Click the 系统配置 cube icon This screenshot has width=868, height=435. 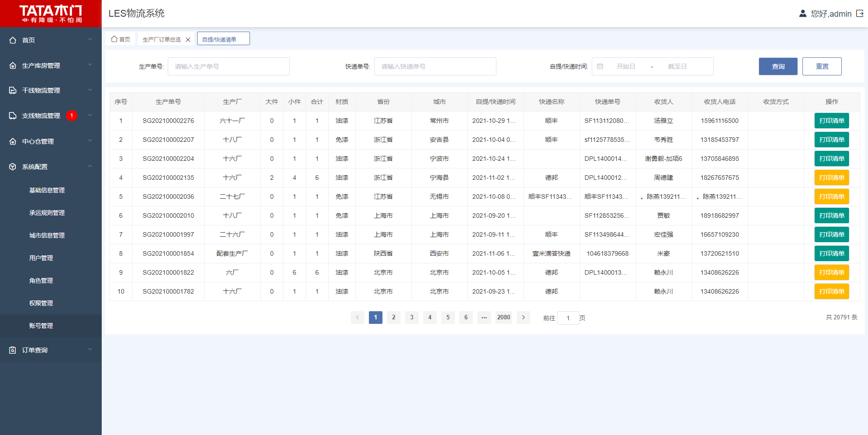click(x=13, y=167)
